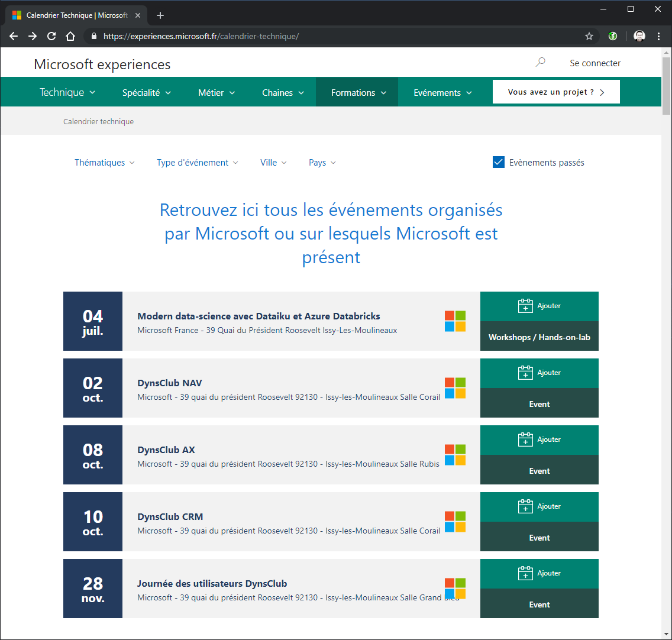Click the DynsClub AX Salle Rubis address
The height and width of the screenshot is (640, 672).
click(x=288, y=464)
